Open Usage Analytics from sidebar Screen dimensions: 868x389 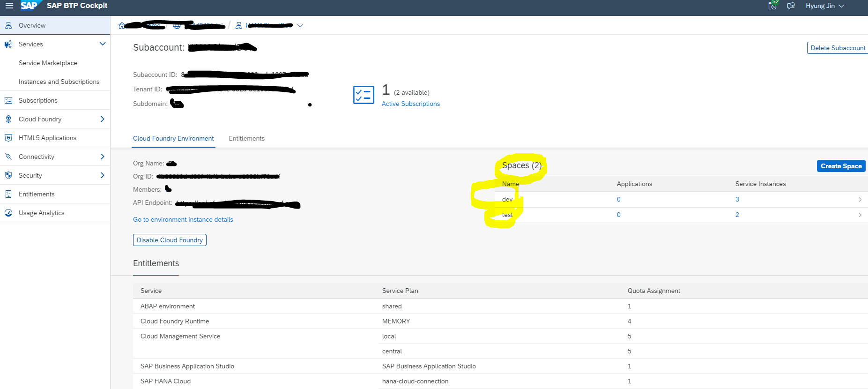click(x=41, y=213)
